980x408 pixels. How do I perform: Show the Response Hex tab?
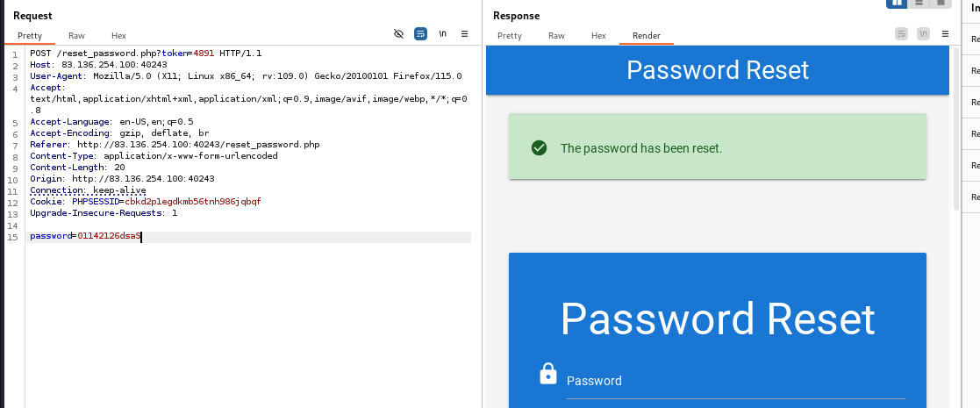pos(598,36)
